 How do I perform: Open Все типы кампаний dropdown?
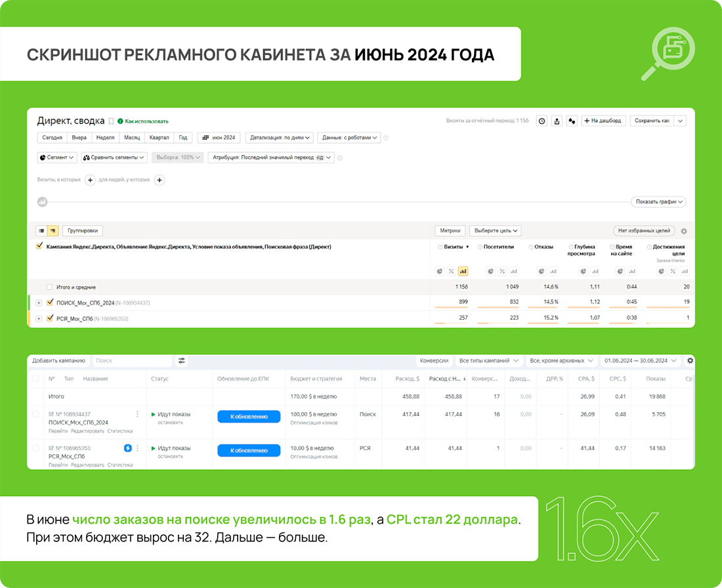click(x=488, y=360)
